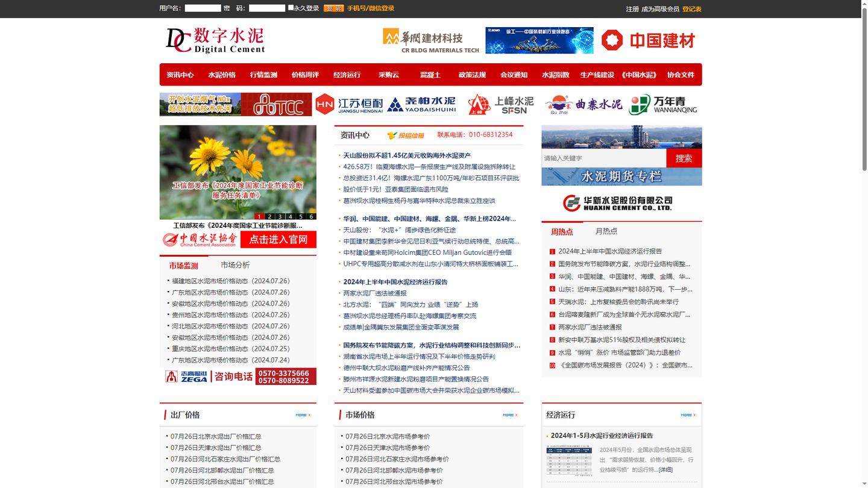Image resolution: width=868 pixels, height=488 pixels.
Task: Open the 2024年1-5月 report chart thumbnail
Action: [569, 461]
